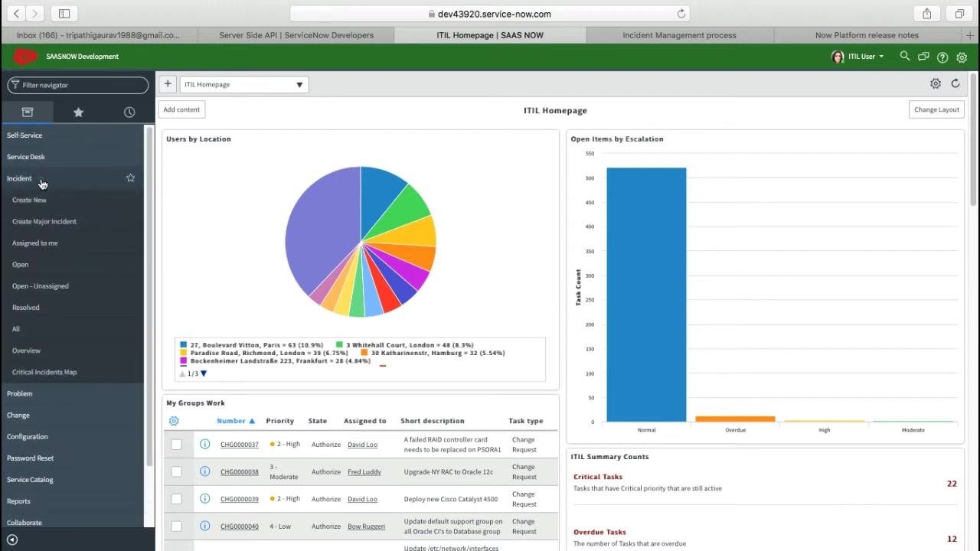Check the checkbox for CHG0000038 row
Viewport: 980px width, 551px height.
(176, 471)
